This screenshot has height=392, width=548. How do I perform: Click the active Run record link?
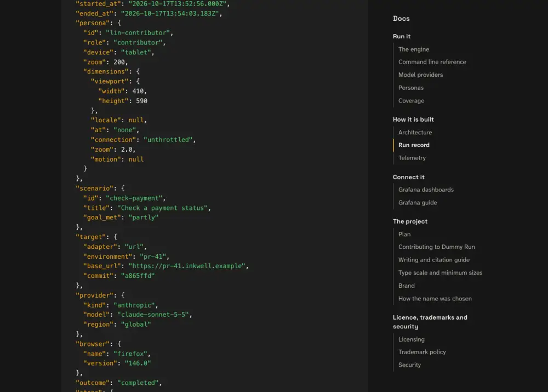coord(414,145)
